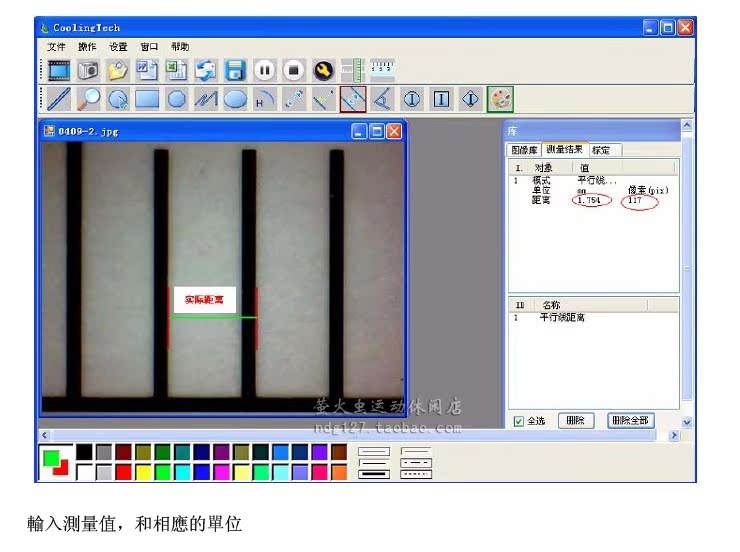Open the 文件 menu
Viewport: 740px width, 552px height.
56,46
